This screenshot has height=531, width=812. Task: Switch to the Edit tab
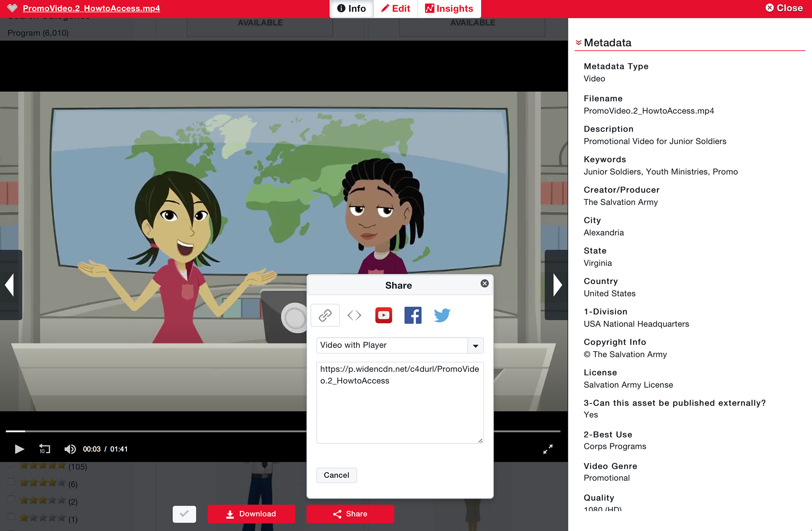(x=396, y=9)
